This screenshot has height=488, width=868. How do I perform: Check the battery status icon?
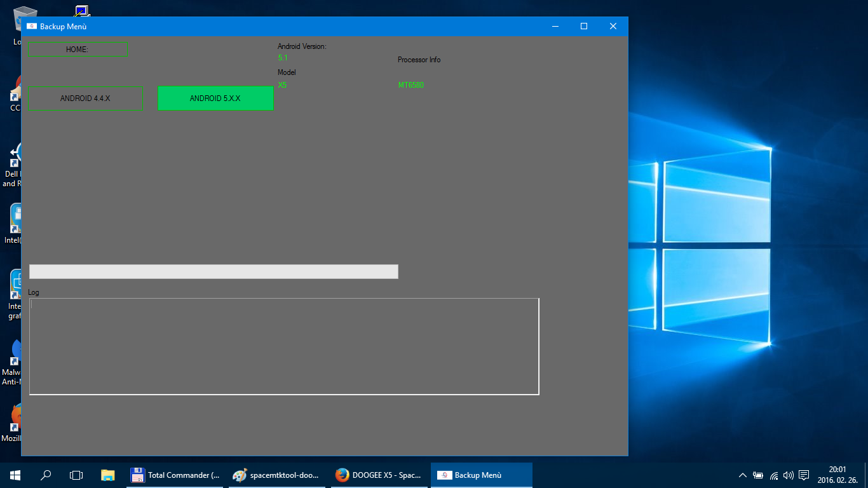pyautogui.click(x=758, y=475)
